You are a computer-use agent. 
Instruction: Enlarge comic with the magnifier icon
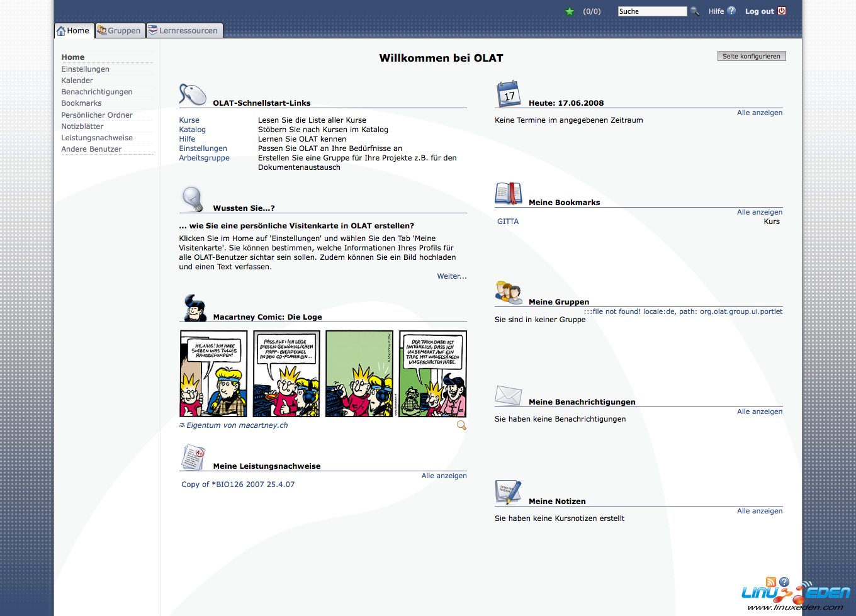pyautogui.click(x=461, y=425)
